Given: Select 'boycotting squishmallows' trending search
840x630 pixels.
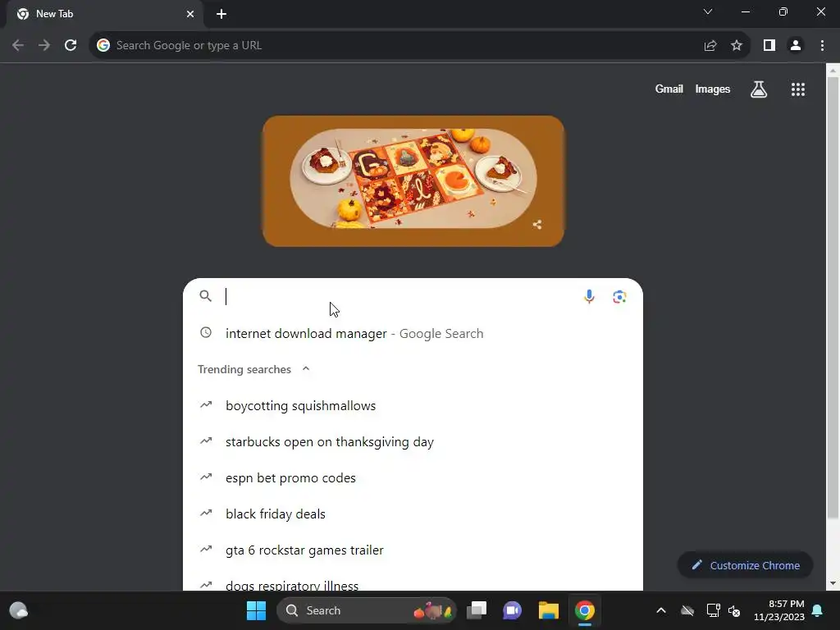Looking at the screenshot, I should pyautogui.click(x=413, y=405).
